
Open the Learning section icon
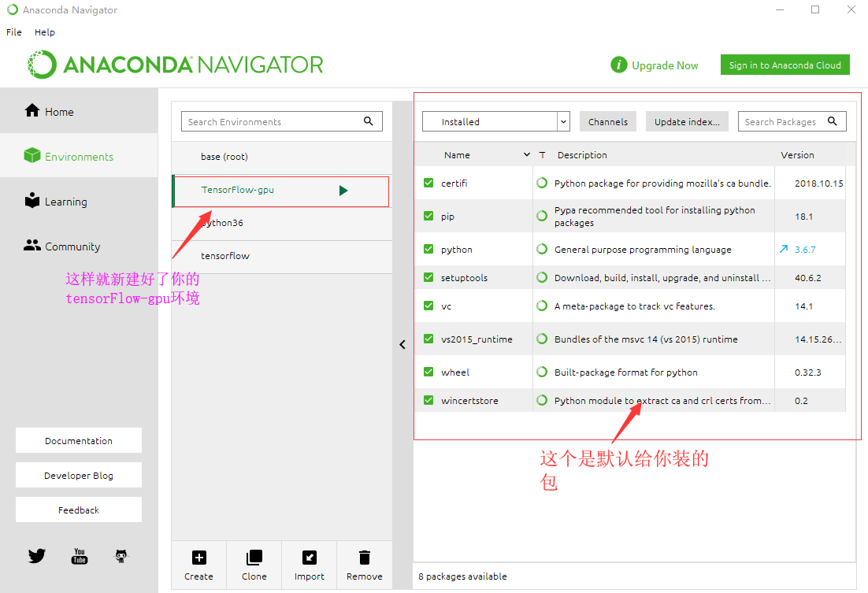click(x=32, y=200)
